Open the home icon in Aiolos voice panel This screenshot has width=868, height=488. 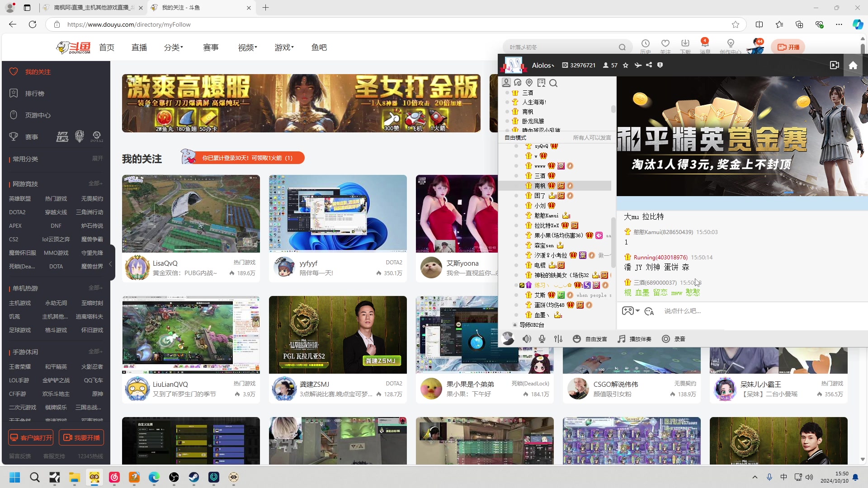(853, 66)
